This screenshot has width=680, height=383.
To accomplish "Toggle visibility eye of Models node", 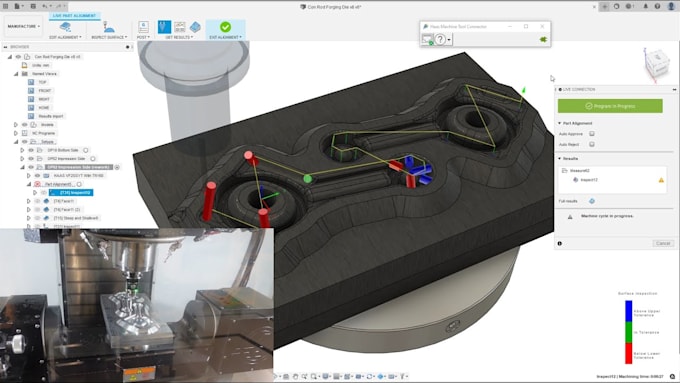I will coord(25,125).
